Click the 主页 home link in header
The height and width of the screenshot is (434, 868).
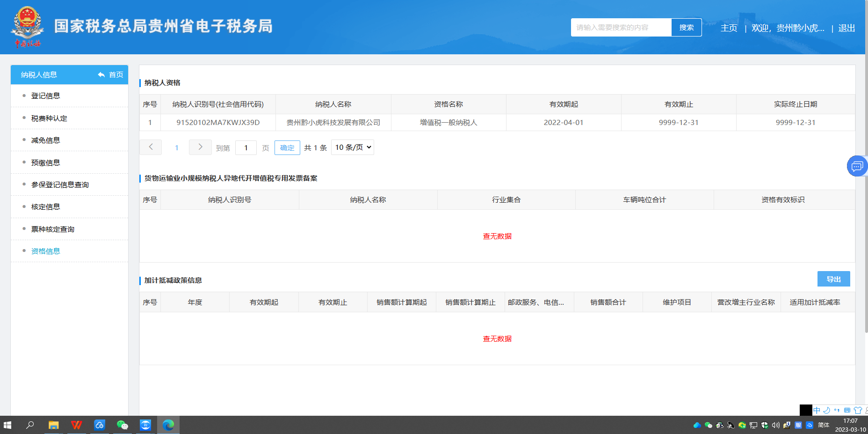[x=729, y=28]
